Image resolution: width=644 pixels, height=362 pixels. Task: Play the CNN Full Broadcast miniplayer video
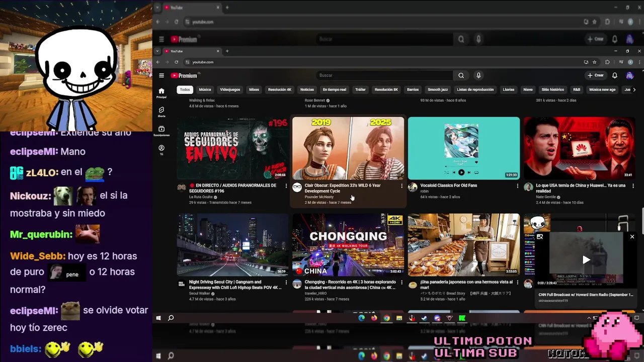click(x=586, y=259)
